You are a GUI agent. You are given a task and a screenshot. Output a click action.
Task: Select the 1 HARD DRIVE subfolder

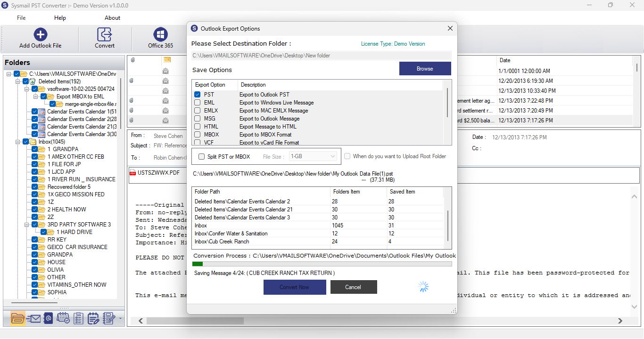click(74, 232)
